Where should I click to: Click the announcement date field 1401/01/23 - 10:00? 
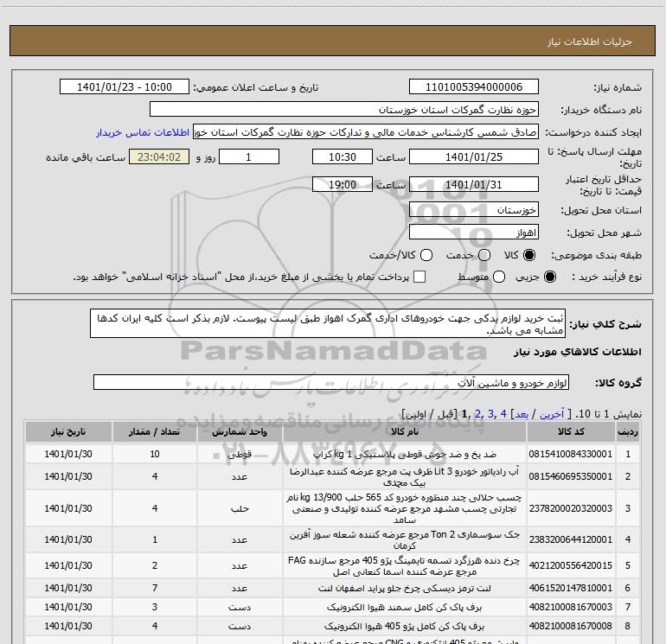tap(124, 87)
